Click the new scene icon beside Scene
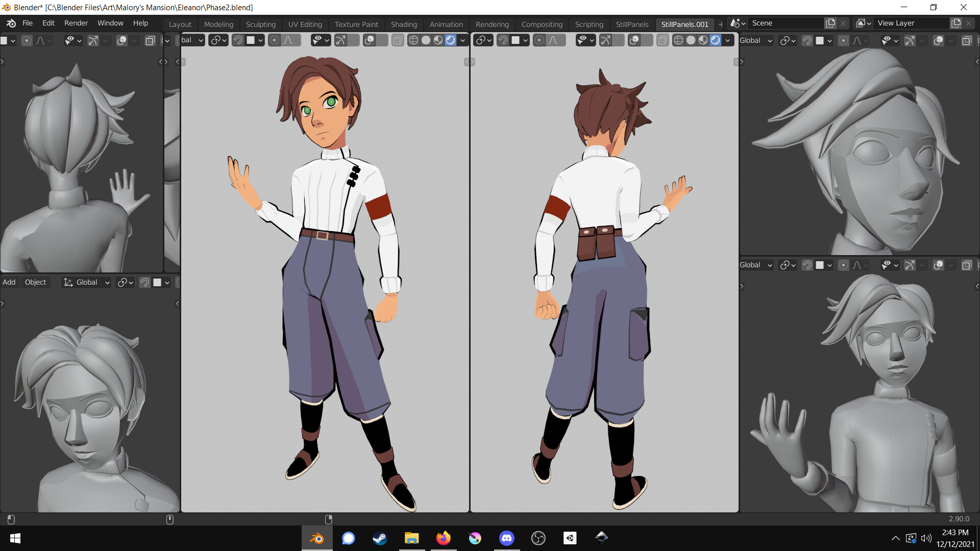980x551 pixels. coord(830,23)
